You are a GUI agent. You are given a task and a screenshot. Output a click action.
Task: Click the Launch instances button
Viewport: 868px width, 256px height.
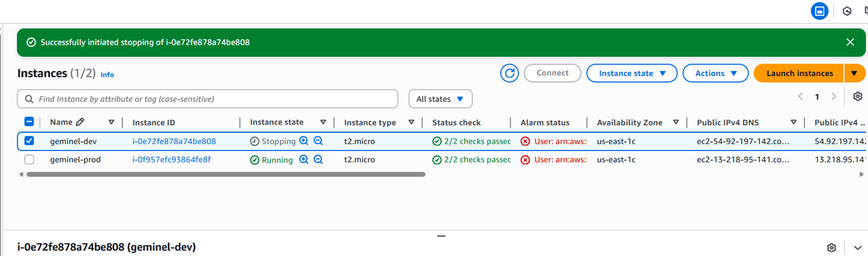pyautogui.click(x=799, y=73)
